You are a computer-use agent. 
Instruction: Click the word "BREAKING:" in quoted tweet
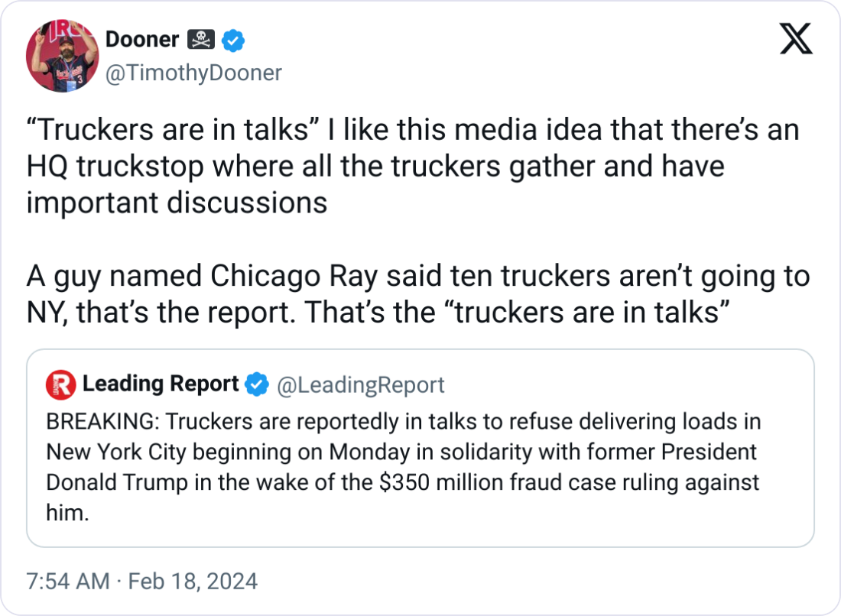pyautogui.click(x=102, y=422)
